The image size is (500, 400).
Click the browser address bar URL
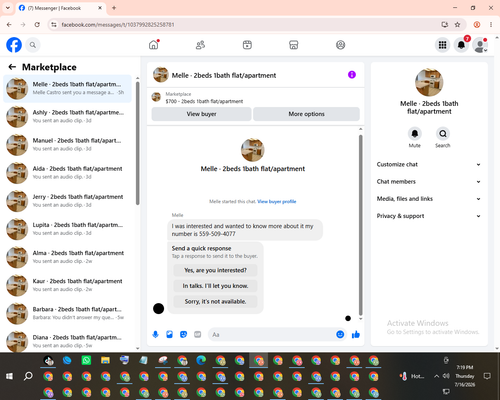tap(118, 25)
